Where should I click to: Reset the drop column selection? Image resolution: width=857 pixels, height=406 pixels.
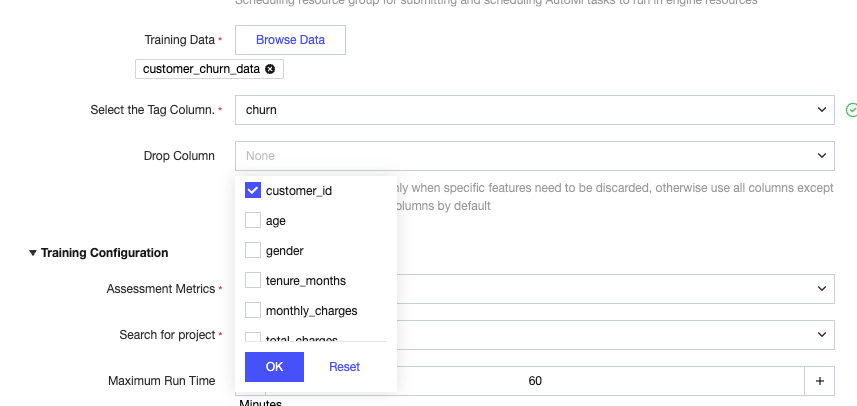point(344,367)
